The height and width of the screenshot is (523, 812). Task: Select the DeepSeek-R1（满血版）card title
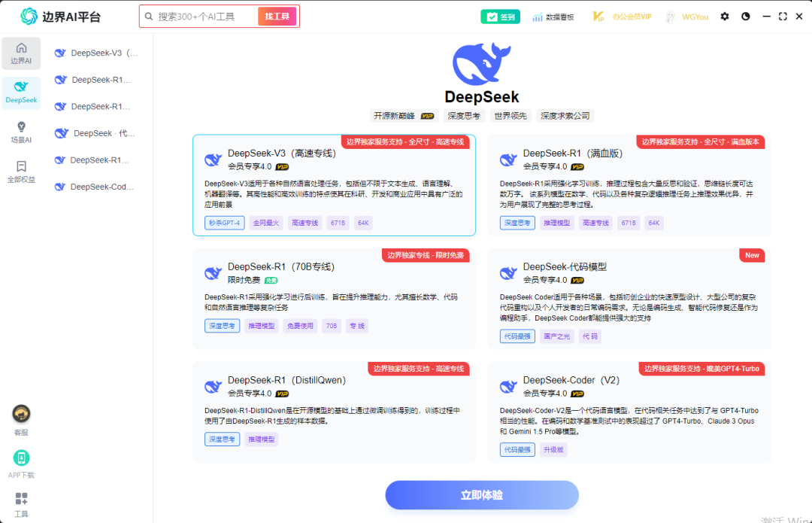(573, 154)
